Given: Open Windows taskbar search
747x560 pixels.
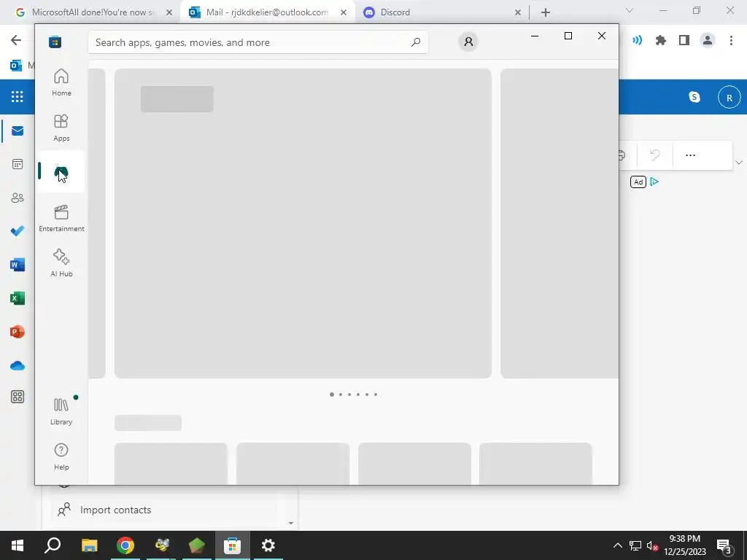Looking at the screenshot, I should click(x=53, y=545).
